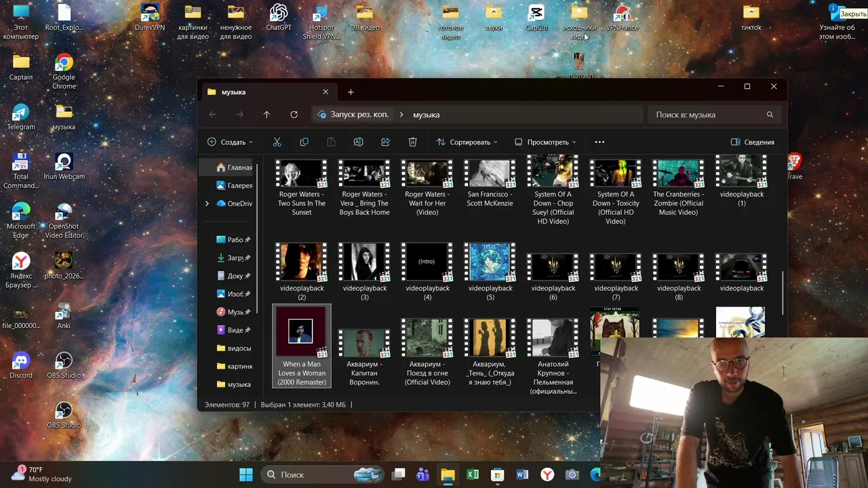
Task: Refresh the музыка folder view
Action: [294, 115]
